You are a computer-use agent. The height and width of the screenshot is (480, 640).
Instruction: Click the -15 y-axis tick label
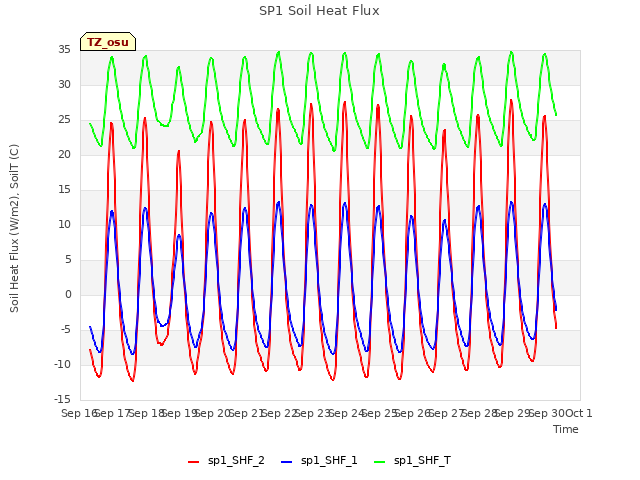pyautogui.click(x=62, y=399)
